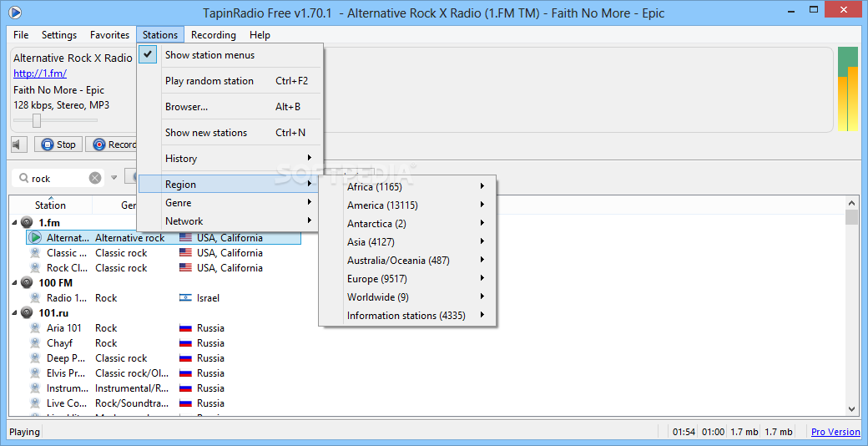This screenshot has width=868, height=446.
Task: Clear the rock search text
Action: pos(95,178)
